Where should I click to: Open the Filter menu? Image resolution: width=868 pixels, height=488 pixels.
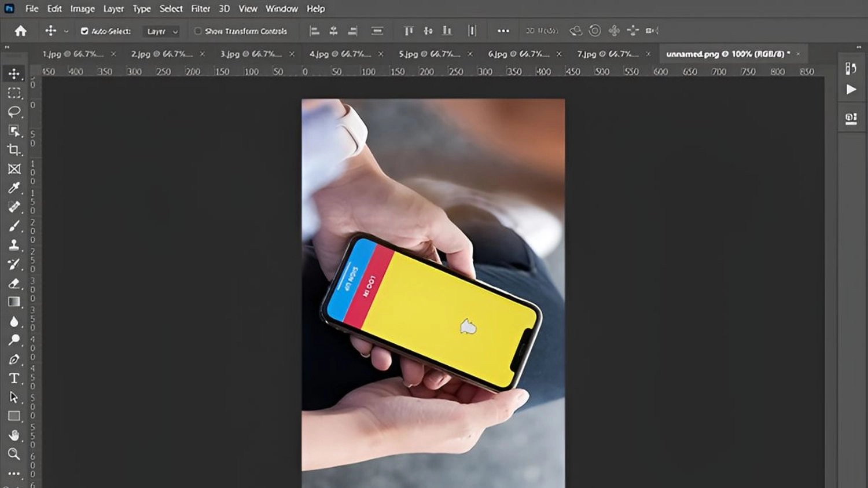pyautogui.click(x=201, y=9)
